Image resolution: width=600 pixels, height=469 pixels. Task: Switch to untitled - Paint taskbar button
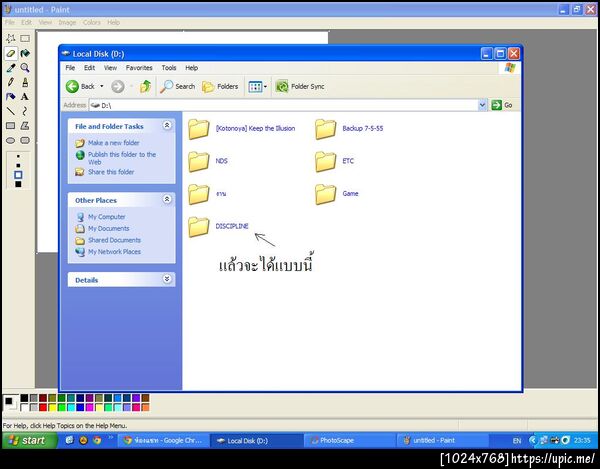[442, 441]
